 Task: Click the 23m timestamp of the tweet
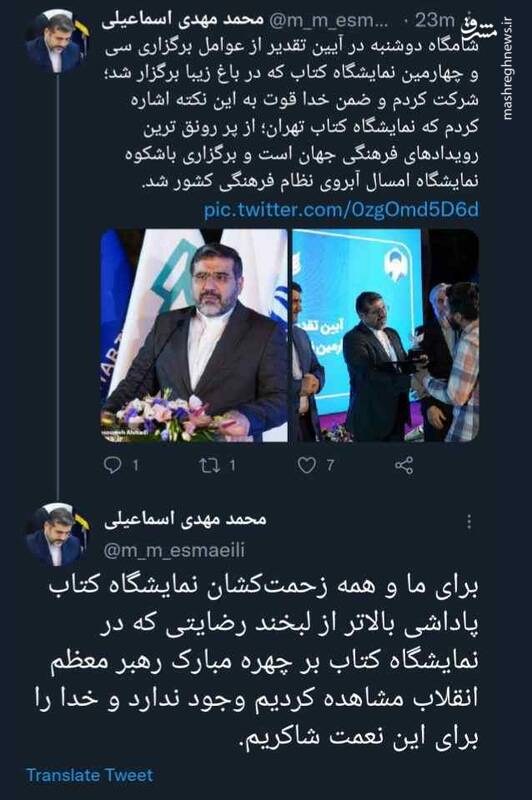[x=434, y=20]
